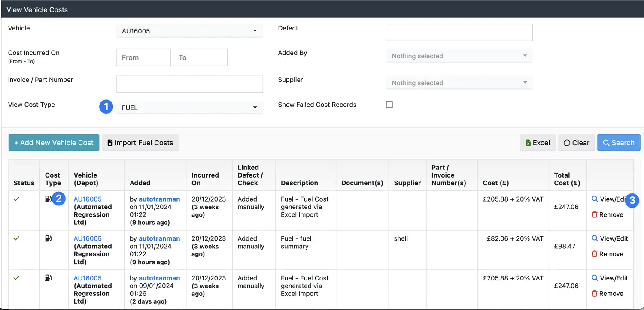This screenshot has height=310, width=644.
Task: Click the fuel pump icon in second row
Action: pyautogui.click(x=49, y=238)
